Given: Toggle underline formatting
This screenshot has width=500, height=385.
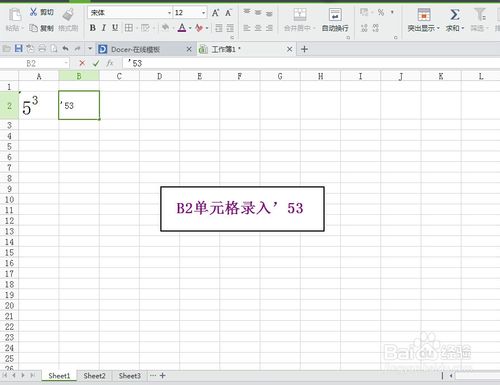Looking at the screenshot, I should click(115, 28).
